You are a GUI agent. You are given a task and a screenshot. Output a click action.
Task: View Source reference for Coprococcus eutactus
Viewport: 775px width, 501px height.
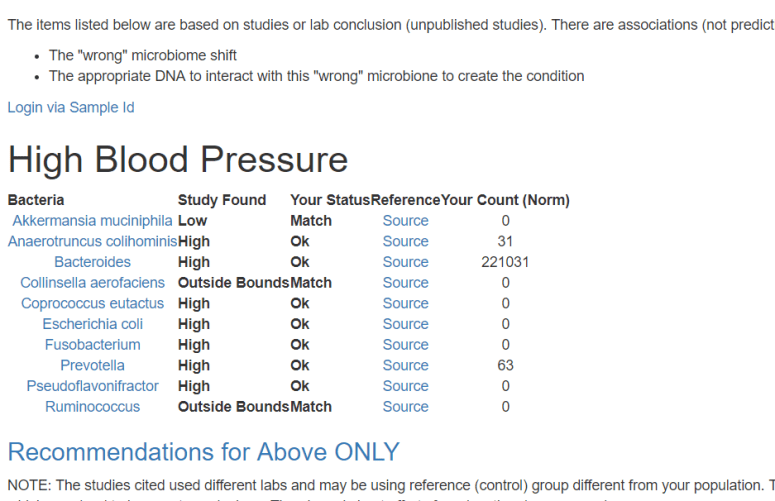click(x=405, y=303)
